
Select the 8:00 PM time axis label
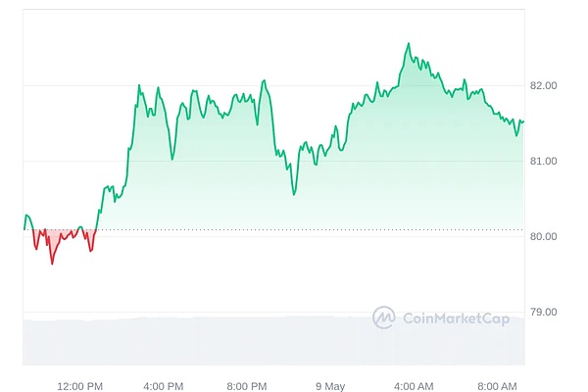coord(248,384)
